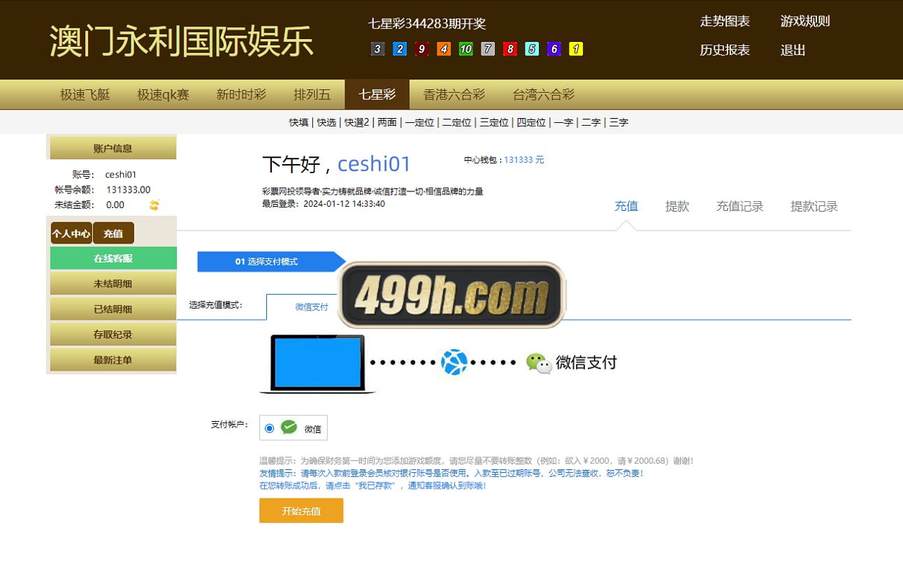
Task: Open 已结明细 settled details
Action: coord(113,309)
